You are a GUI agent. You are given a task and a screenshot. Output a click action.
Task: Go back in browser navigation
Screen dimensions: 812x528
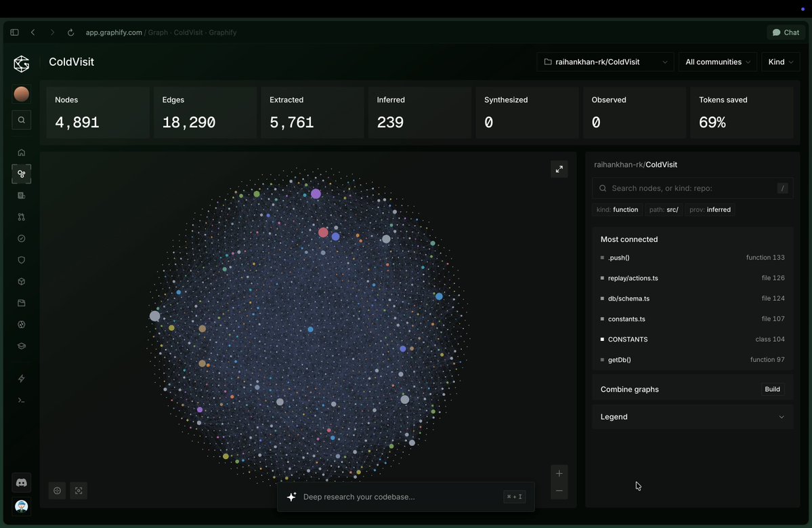tap(33, 32)
